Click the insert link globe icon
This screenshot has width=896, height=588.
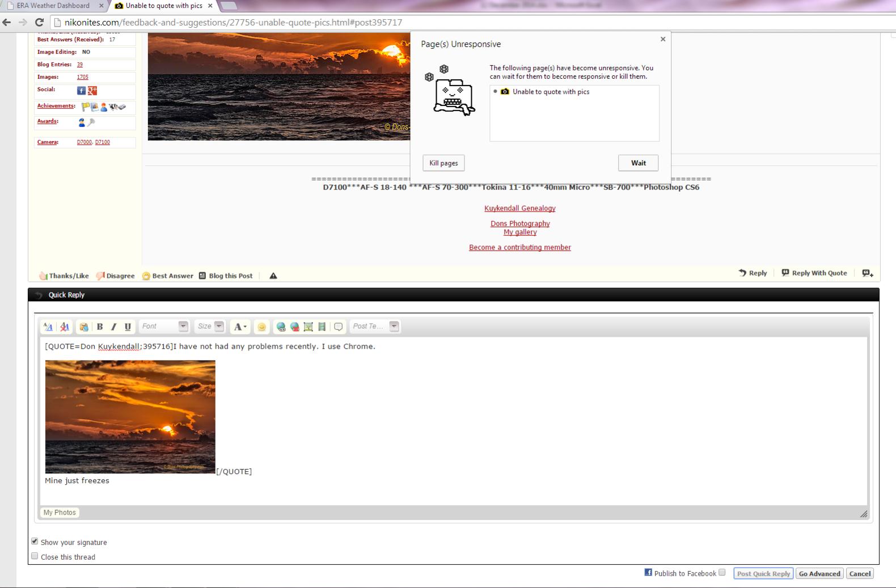click(x=281, y=327)
